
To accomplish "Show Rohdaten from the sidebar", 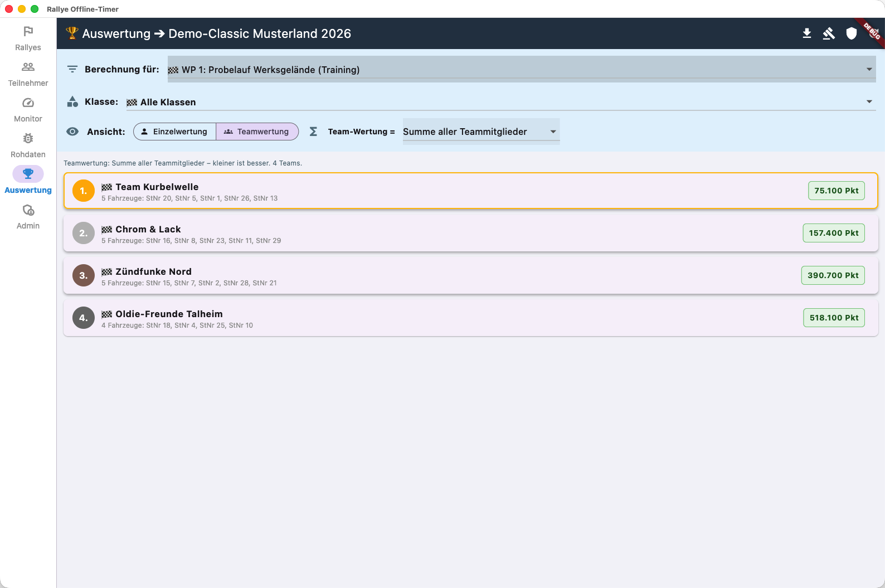I will point(28,145).
